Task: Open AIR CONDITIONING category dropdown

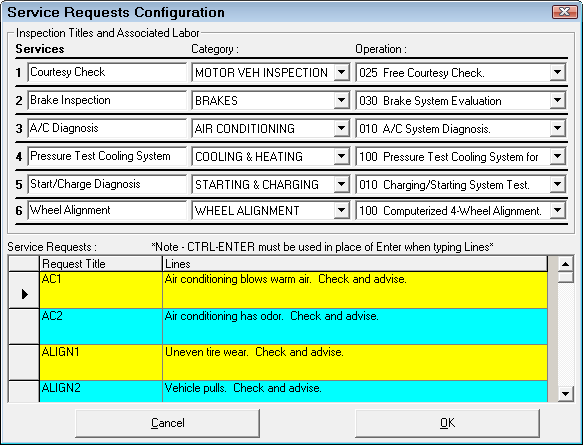Action: (x=341, y=129)
